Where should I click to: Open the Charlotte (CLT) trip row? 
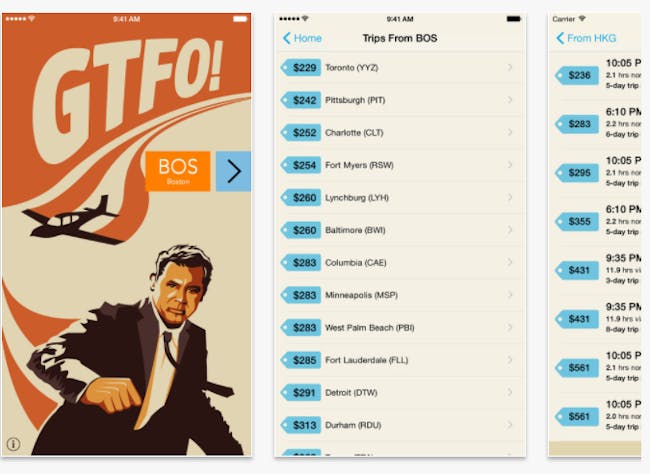[x=400, y=133]
